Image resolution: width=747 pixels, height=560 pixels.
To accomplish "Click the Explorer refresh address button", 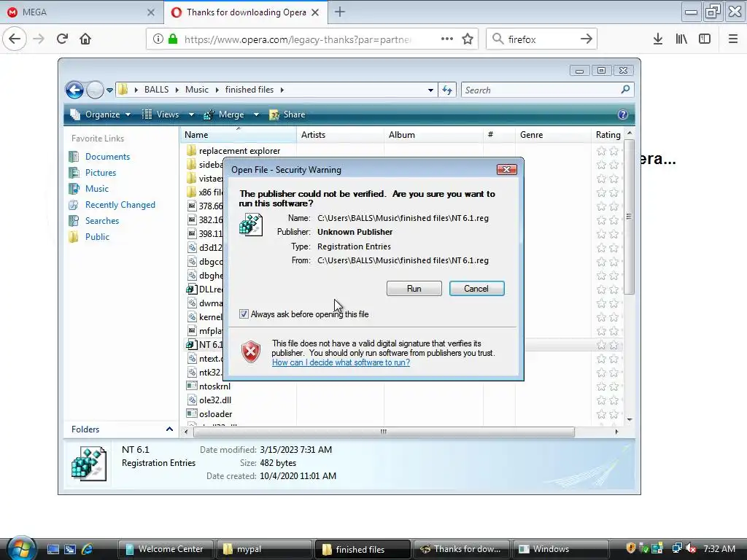I will coord(447,90).
